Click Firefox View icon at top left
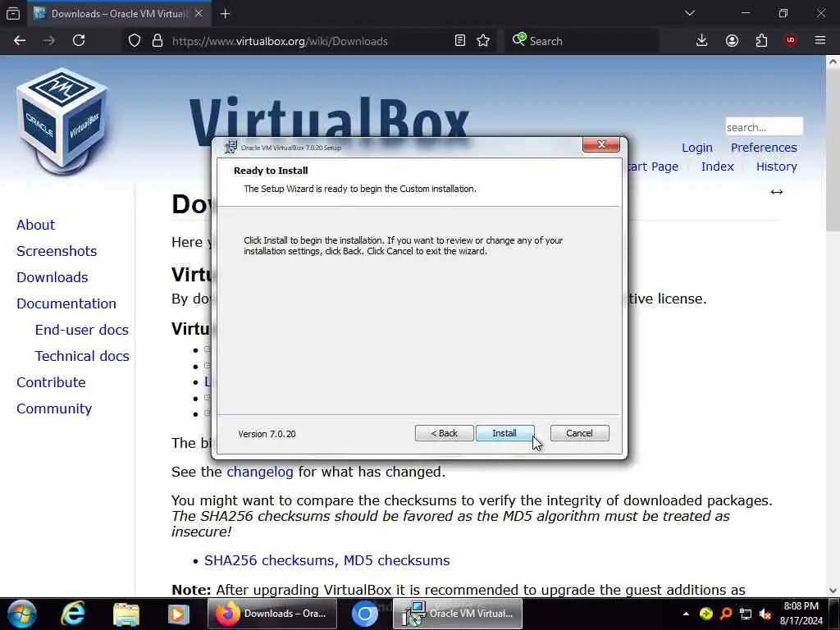This screenshot has width=840, height=630. click(13, 13)
